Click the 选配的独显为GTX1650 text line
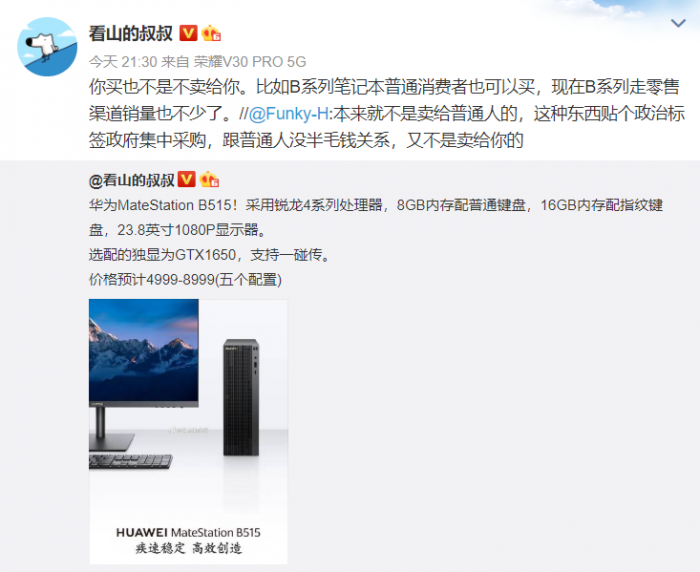700x572 pixels. click(x=210, y=255)
